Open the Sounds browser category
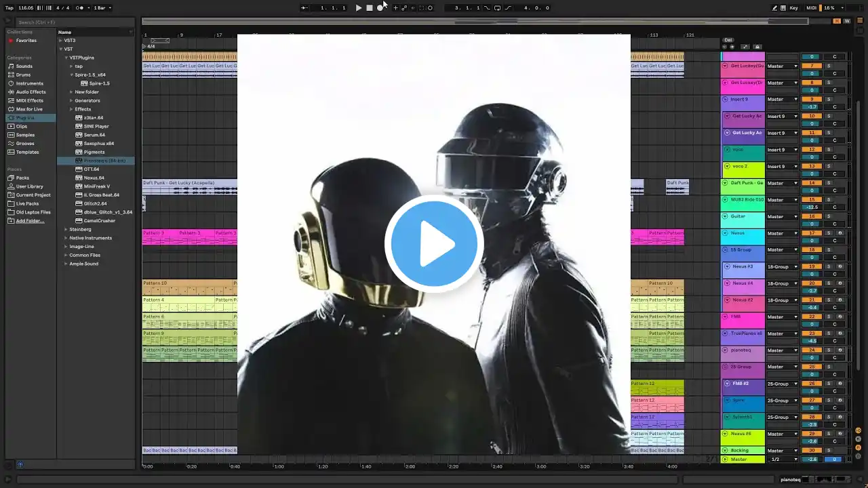This screenshot has height=488, width=868. point(24,66)
